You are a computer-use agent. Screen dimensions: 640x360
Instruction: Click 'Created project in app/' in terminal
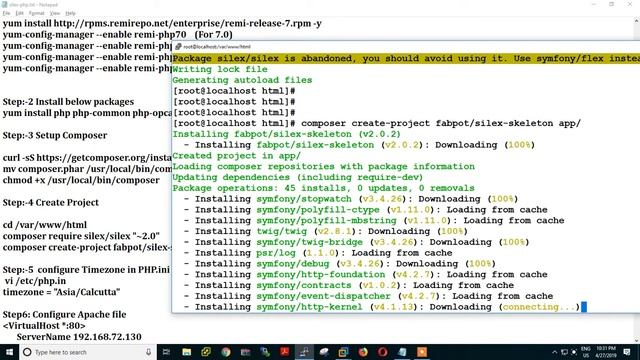click(x=236, y=156)
